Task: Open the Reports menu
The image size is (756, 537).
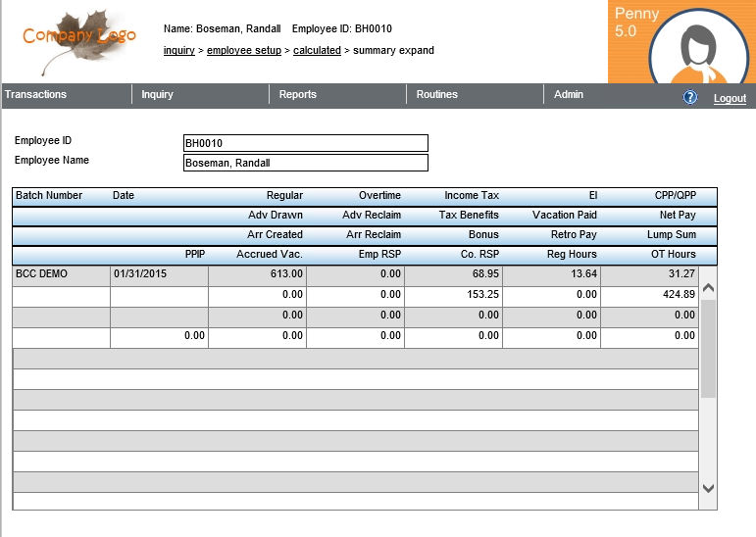Action: point(298,95)
